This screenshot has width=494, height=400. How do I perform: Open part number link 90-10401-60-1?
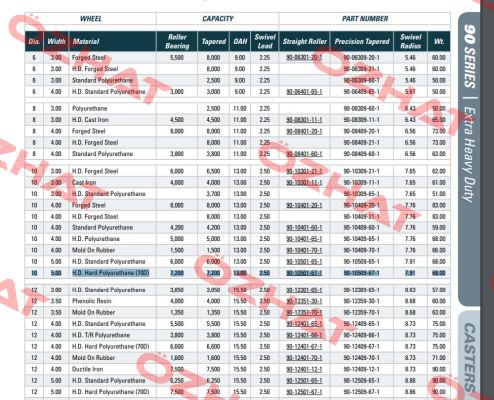point(304,228)
